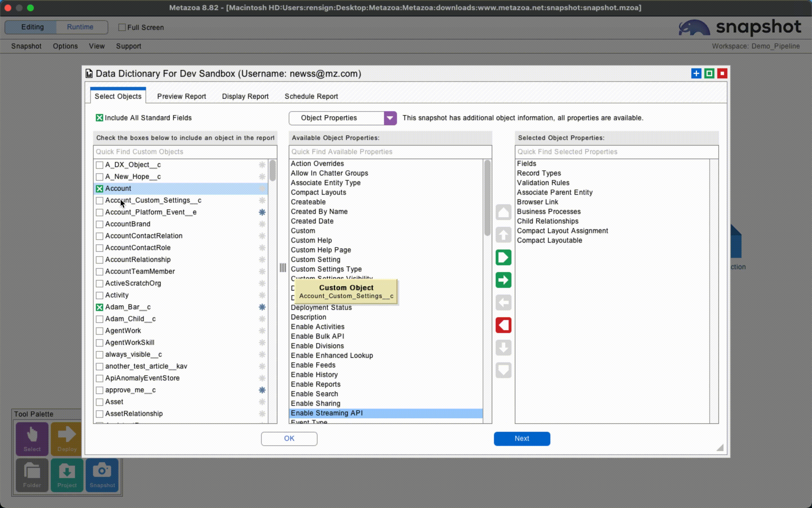Viewport: 812px width, 508px height.
Task: Click the document icon beside Data Dictionary title
Action: pyautogui.click(x=89, y=74)
